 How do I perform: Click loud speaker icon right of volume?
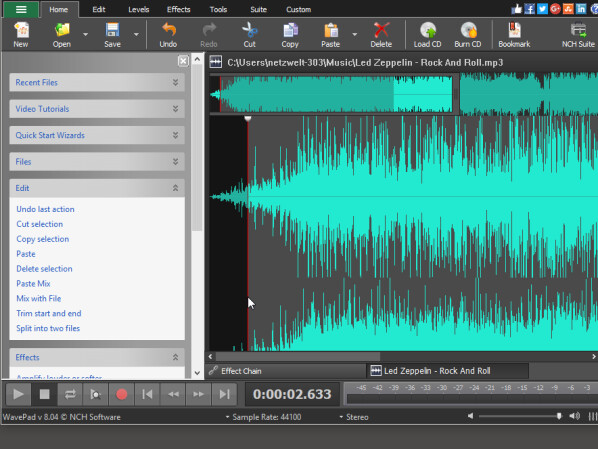coord(574,416)
